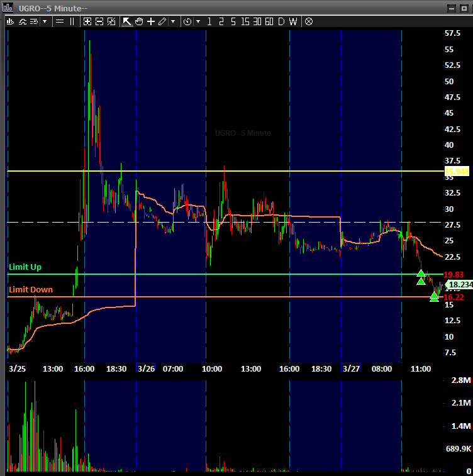This screenshot has height=476, width=473.
Task: Click the reset zoom box icon
Action: (x=111, y=21)
